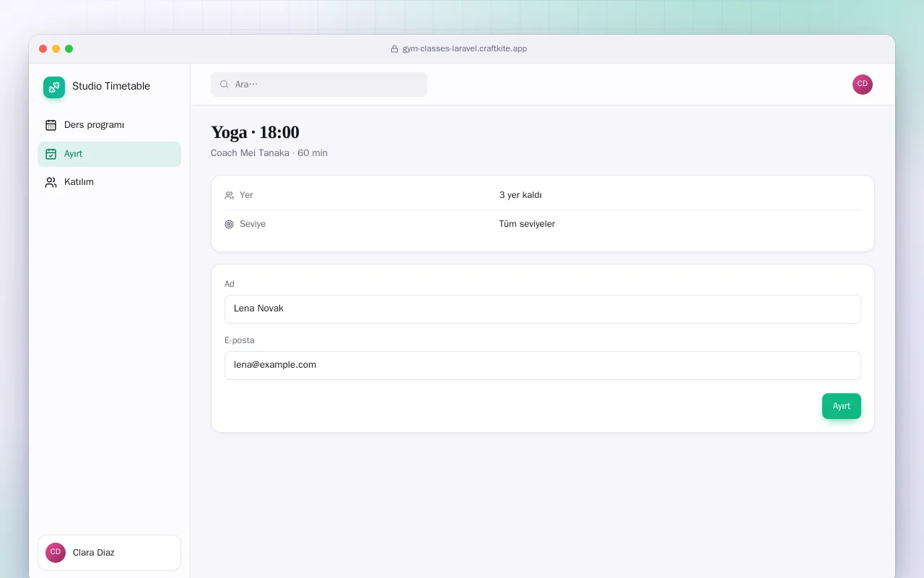Click the people icon in Yer row
The image size is (924, 578).
coord(230,195)
